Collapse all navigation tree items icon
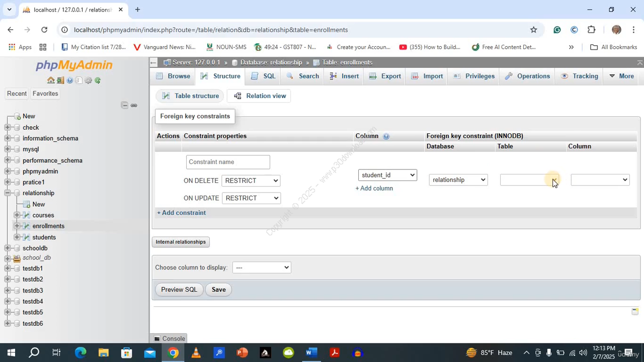 coord(125,105)
